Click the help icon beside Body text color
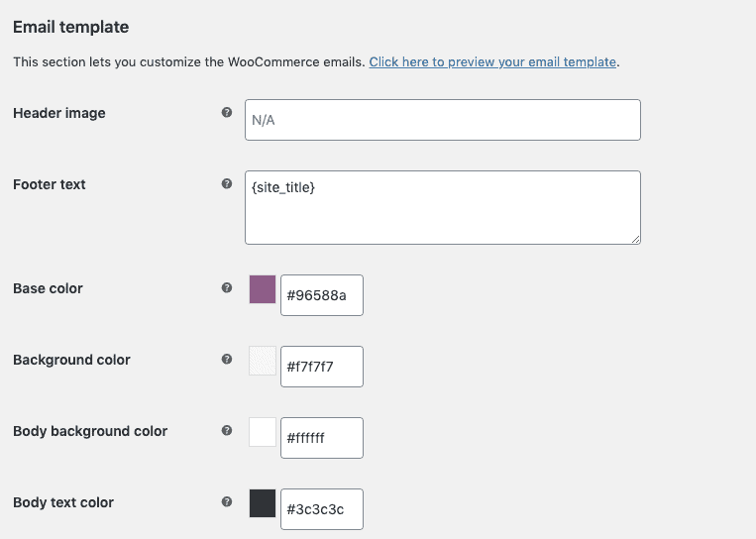 tap(227, 502)
